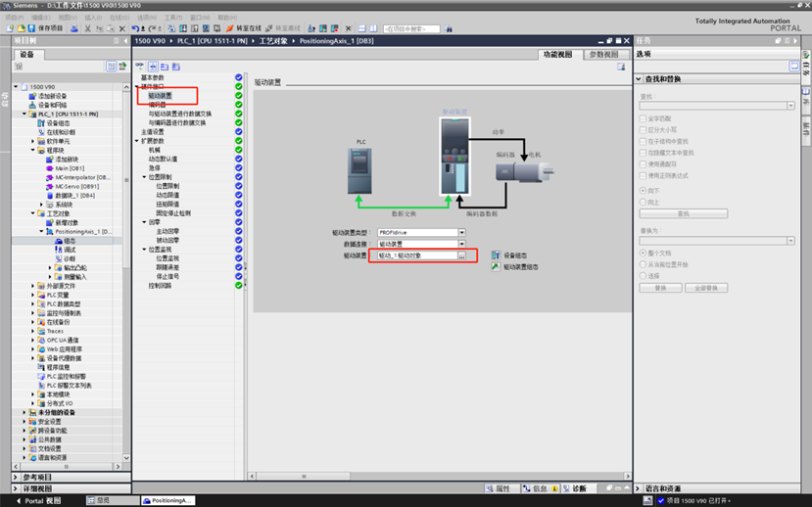Click the Find (查找) button

pyautogui.click(x=683, y=213)
